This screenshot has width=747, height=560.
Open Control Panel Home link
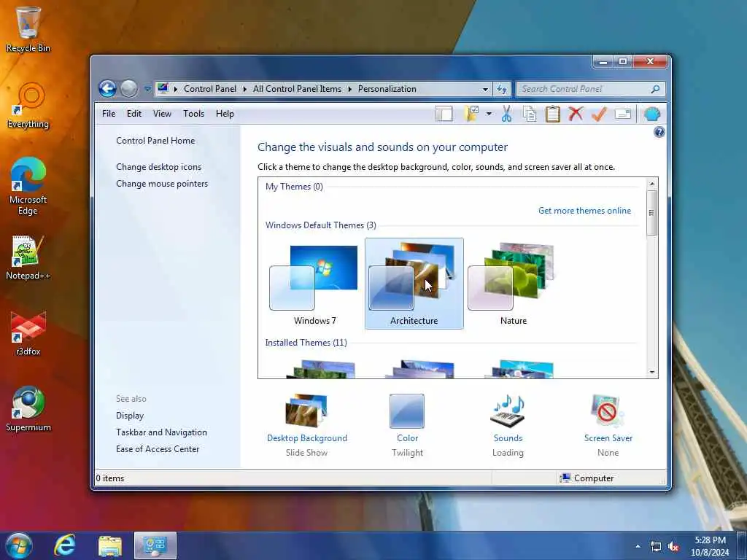[x=155, y=141]
